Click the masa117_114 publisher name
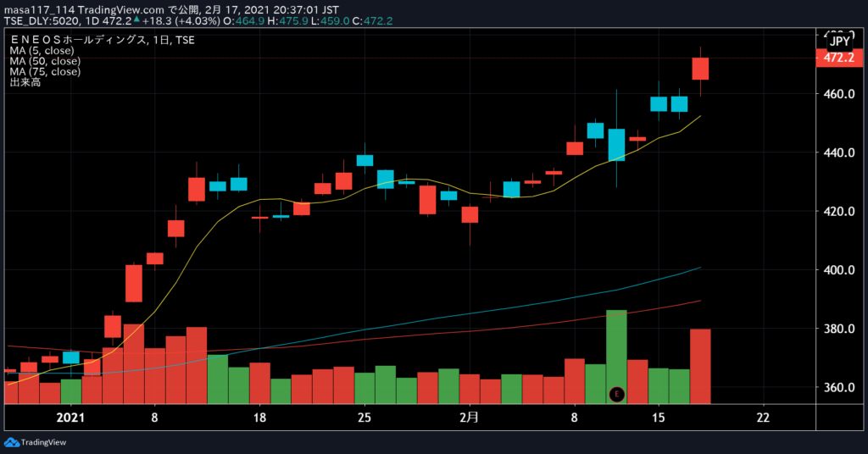This screenshot has height=454, width=868. coord(39,10)
